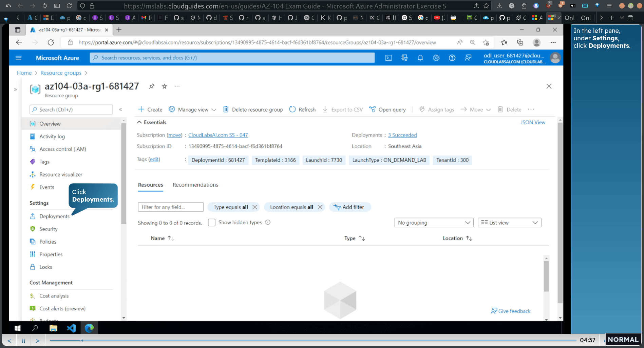
Task: Click left navigation vertical scrollbar
Action: coord(124,173)
